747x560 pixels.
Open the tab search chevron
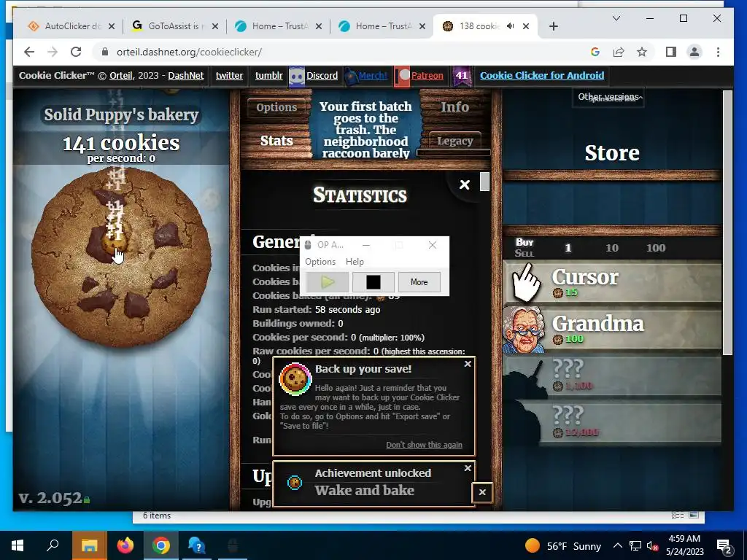pyautogui.click(x=616, y=18)
